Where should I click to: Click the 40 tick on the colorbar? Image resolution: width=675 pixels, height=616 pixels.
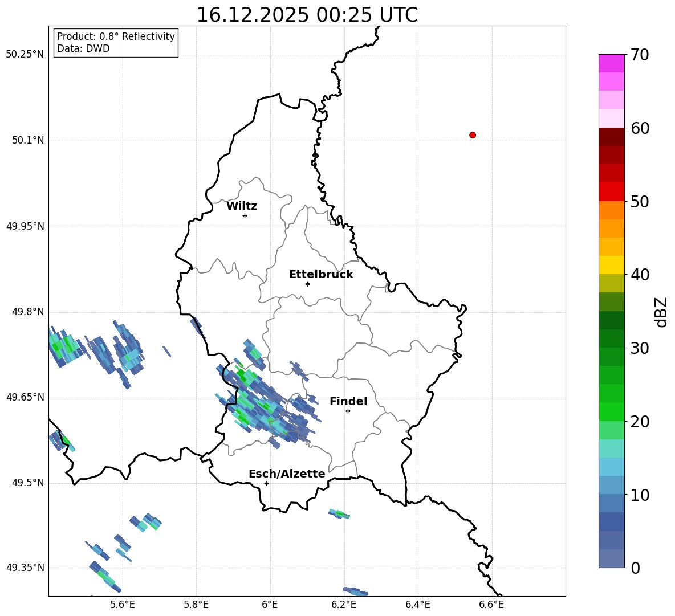pyautogui.click(x=640, y=275)
